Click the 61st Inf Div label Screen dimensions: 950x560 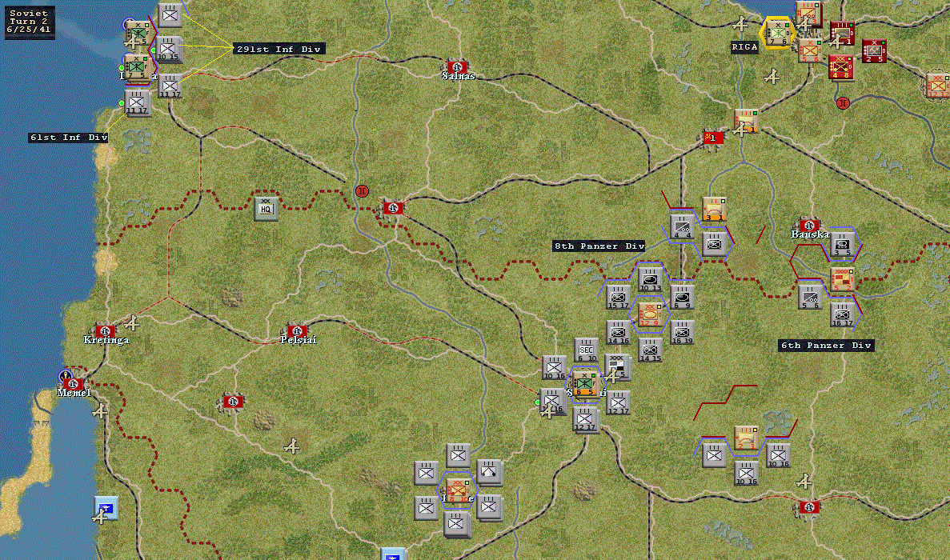click(69, 138)
